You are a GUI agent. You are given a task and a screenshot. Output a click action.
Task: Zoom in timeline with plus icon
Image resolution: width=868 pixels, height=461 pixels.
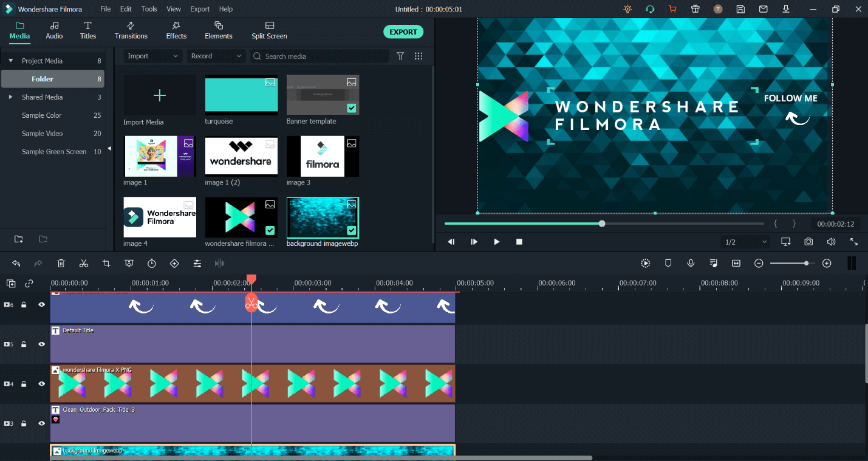click(x=827, y=263)
